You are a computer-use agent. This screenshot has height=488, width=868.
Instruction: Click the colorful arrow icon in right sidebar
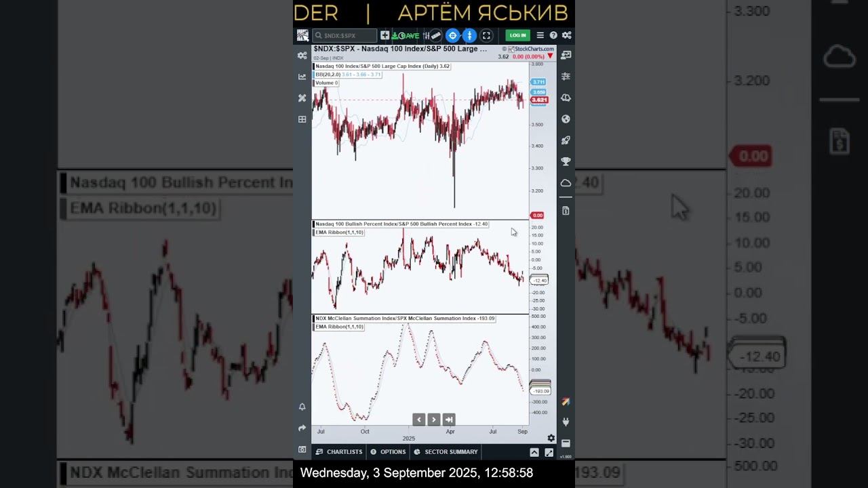(566, 402)
